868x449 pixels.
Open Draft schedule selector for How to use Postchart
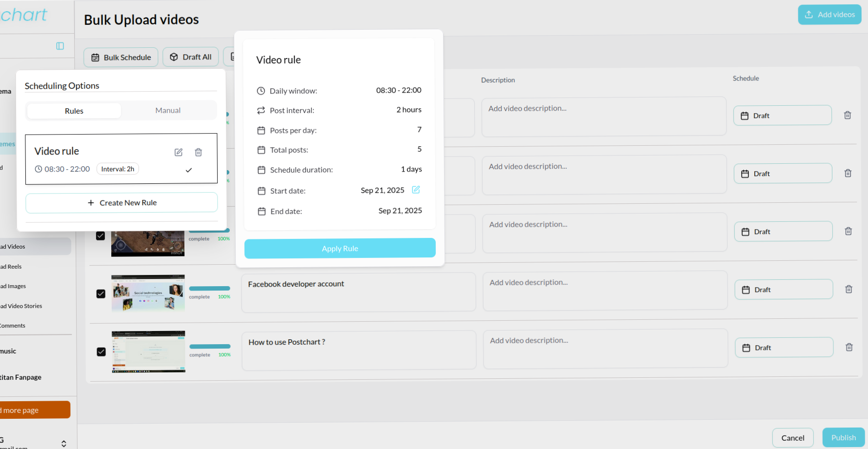(784, 348)
